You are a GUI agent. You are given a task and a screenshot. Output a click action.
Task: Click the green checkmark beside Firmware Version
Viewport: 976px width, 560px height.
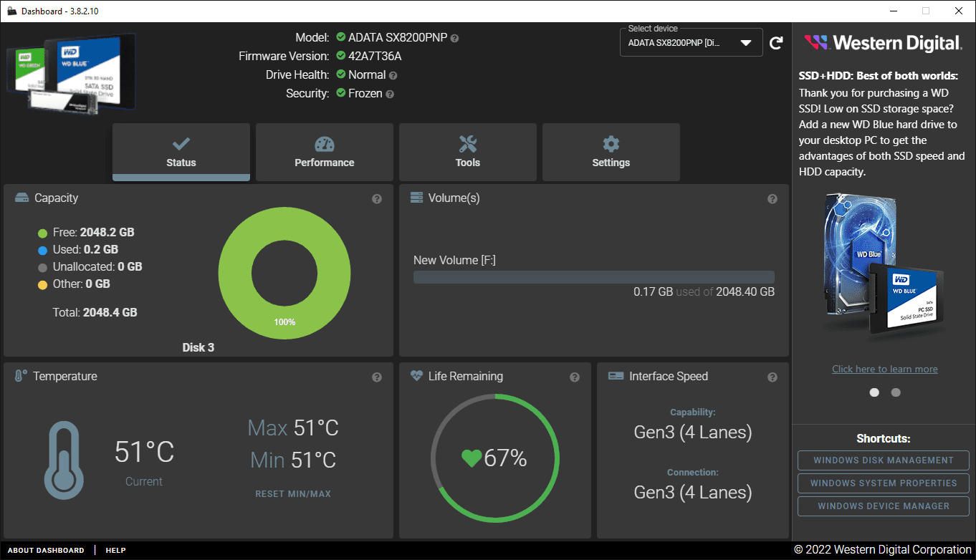[x=341, y=56]
